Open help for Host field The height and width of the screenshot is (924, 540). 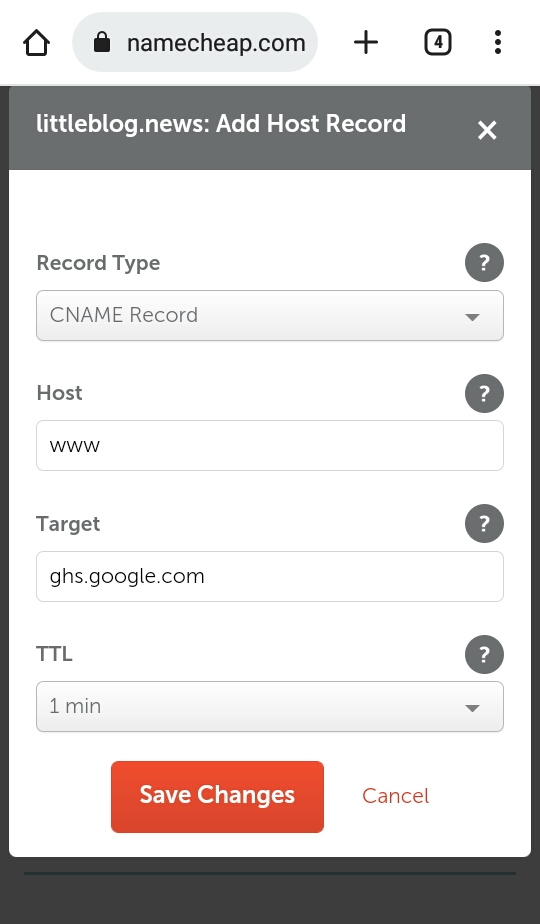click(484, 393)
